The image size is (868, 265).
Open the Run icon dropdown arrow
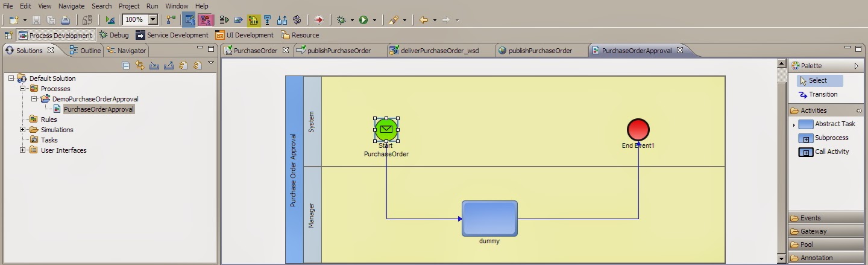(374, 20)
